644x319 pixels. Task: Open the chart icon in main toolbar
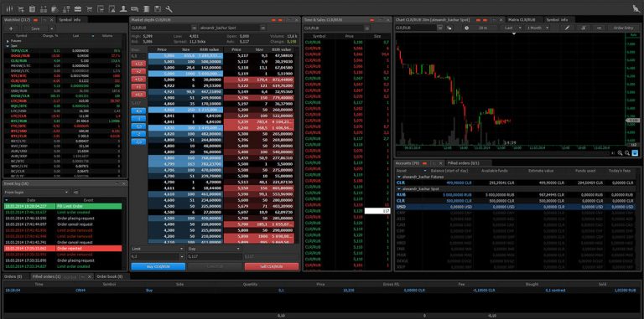coord(10,8)
